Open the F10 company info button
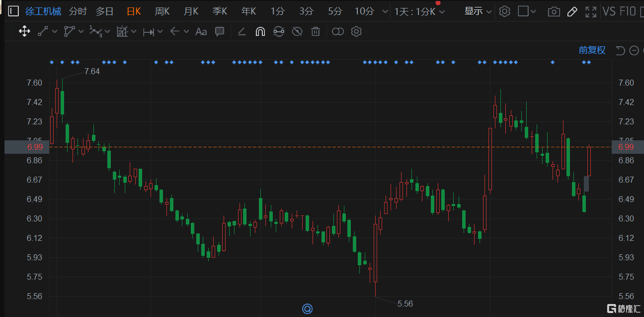The height and width of the screenshot is (317, 644). (628, 11)
